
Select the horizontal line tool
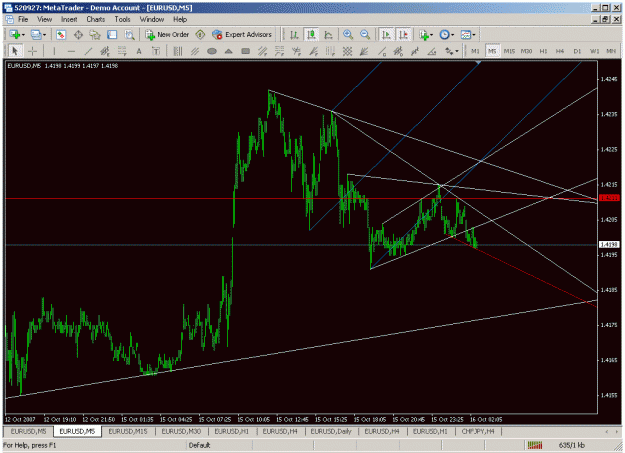71,51
